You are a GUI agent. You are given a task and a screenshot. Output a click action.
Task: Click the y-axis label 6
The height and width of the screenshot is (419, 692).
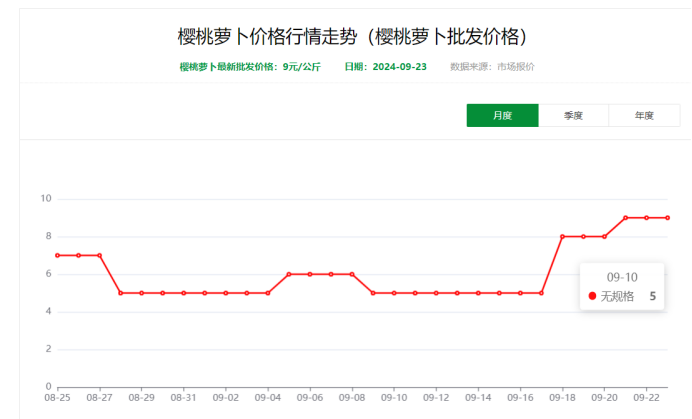(x=49, y=274)
